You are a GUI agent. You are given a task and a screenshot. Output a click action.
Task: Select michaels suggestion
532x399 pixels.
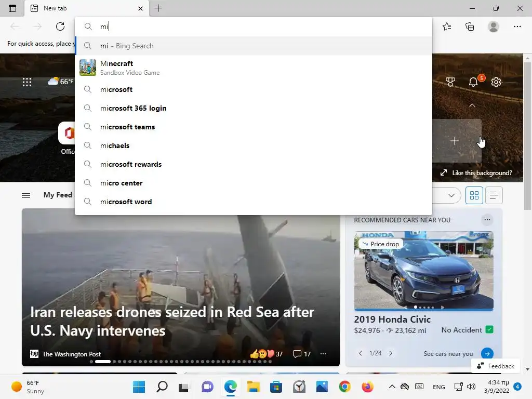[x=254, y=145]
